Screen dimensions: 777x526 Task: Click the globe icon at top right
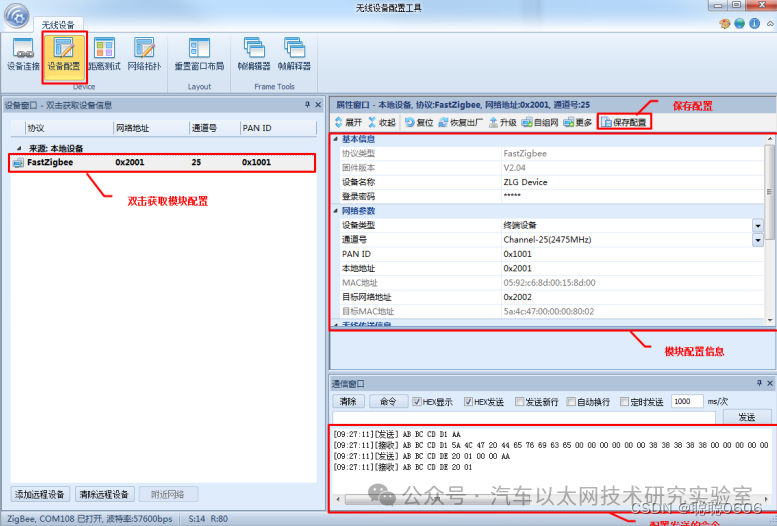(x=739, y=23)
